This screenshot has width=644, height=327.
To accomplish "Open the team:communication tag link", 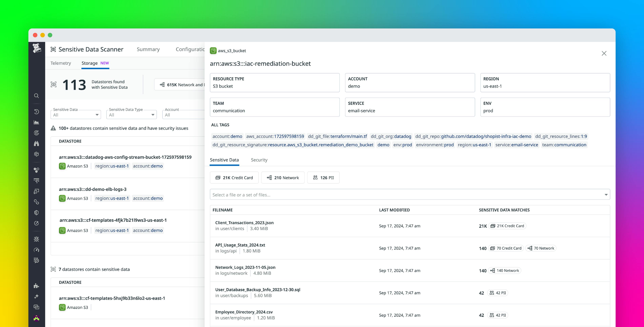I will (564, 145).
